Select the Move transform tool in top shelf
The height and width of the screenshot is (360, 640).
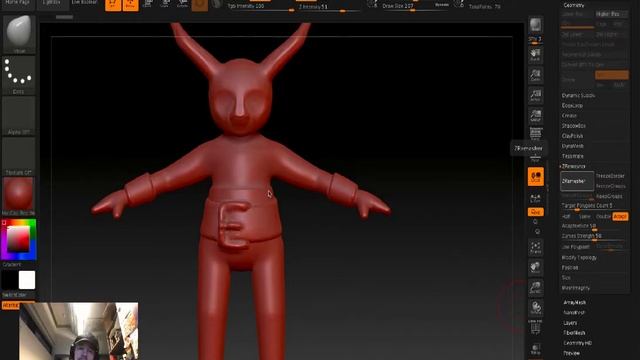tap(148, 4)
